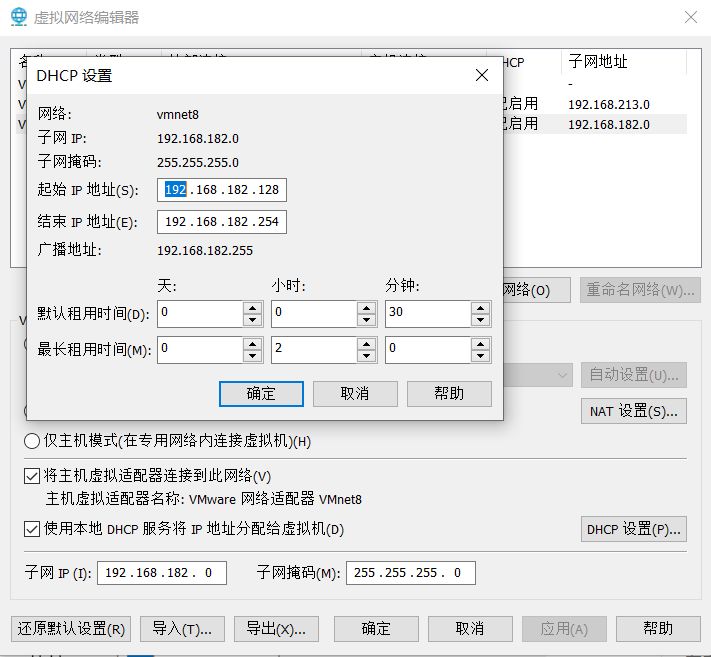Image resolution: width=711 pixels, height=657 pixels.
Task: Increase default lease days value
Action: click(x=253, y=308)
